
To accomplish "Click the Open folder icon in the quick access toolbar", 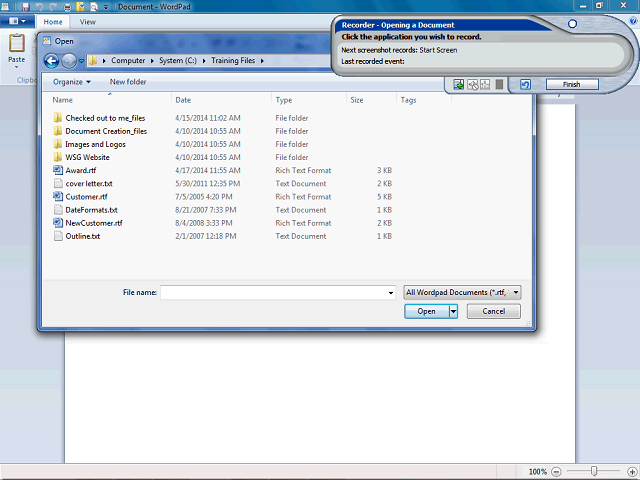I will tap(81, 7).
